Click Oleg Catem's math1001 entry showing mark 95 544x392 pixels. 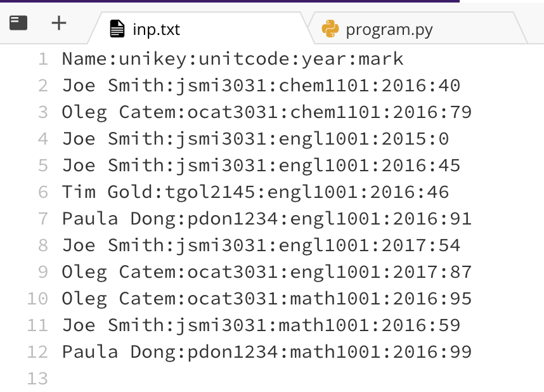point(266,298)
